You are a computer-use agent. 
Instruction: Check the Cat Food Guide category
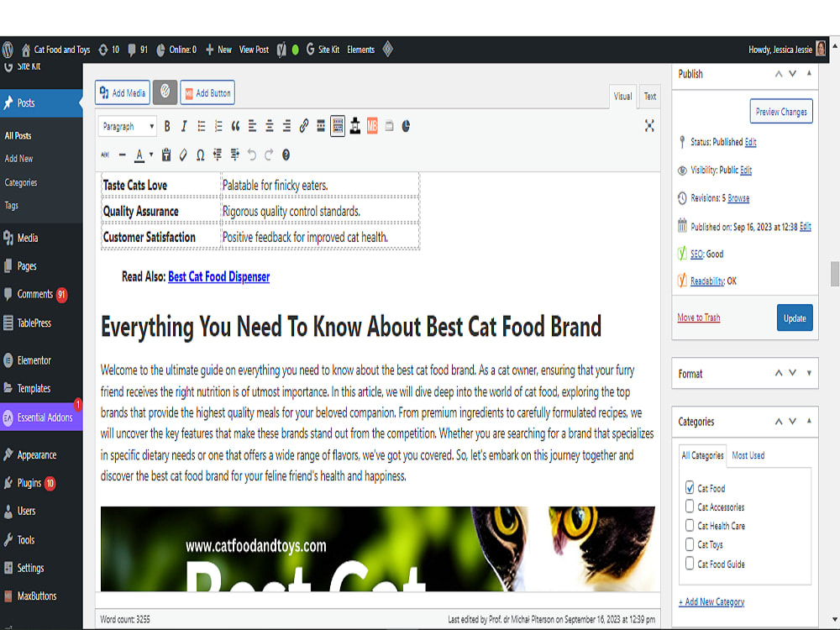[690, 563]
